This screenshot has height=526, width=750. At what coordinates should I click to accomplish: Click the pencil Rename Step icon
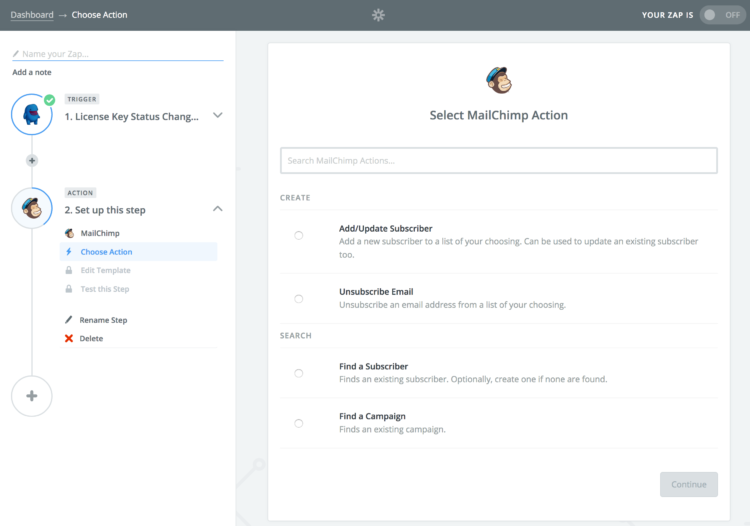point(69,319)
